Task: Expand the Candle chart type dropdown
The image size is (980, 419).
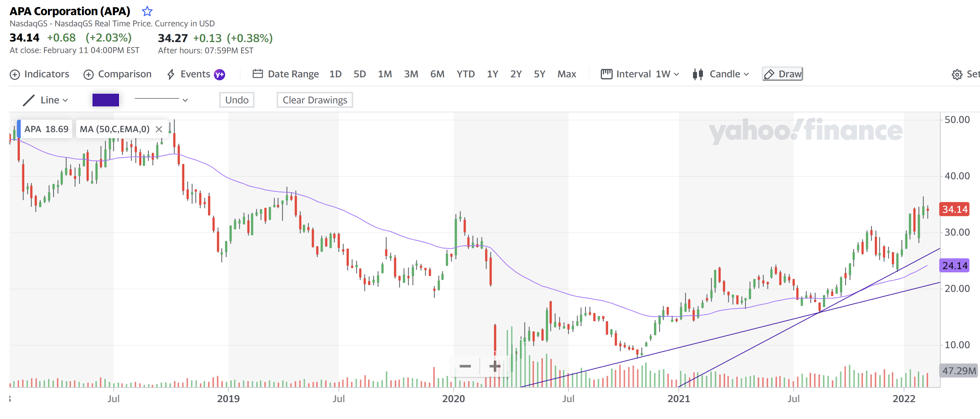Action: pos(720,74)
